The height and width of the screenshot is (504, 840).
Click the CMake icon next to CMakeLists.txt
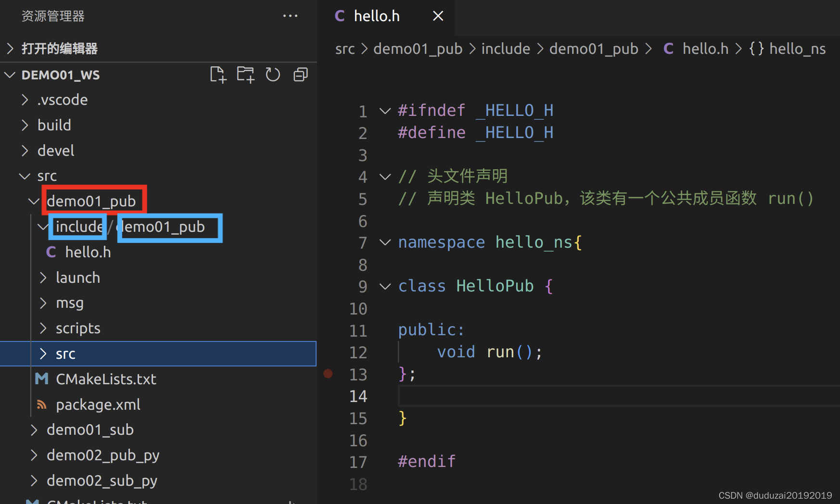pos(42,379)
